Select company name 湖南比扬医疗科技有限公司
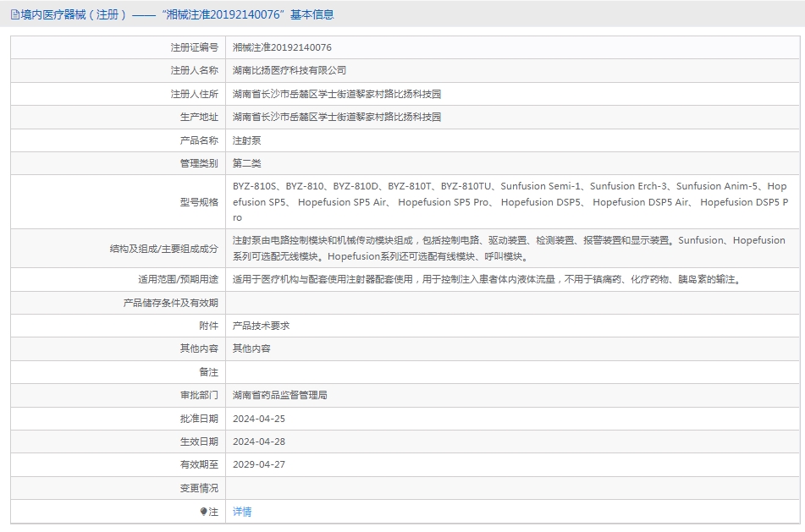This screenshot has height=532, width=805. (x=289, y=70)
